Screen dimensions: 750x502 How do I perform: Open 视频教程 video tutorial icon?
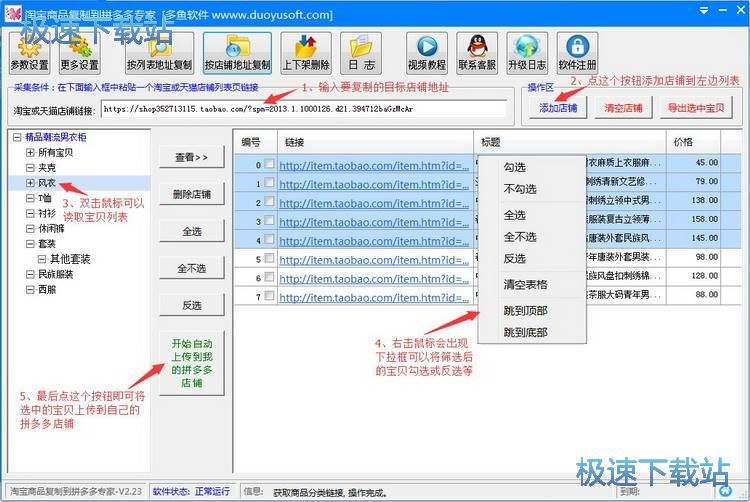427,53
